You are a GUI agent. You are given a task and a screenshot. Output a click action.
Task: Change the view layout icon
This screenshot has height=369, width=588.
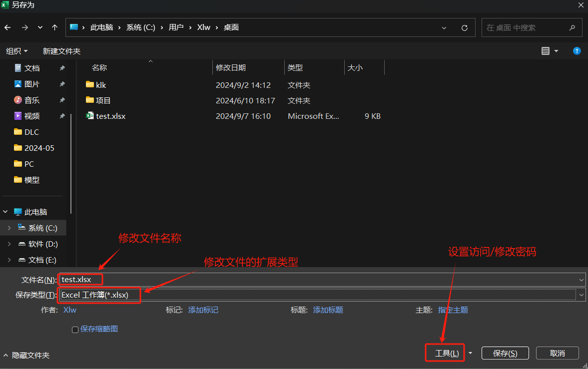point(546,51)
